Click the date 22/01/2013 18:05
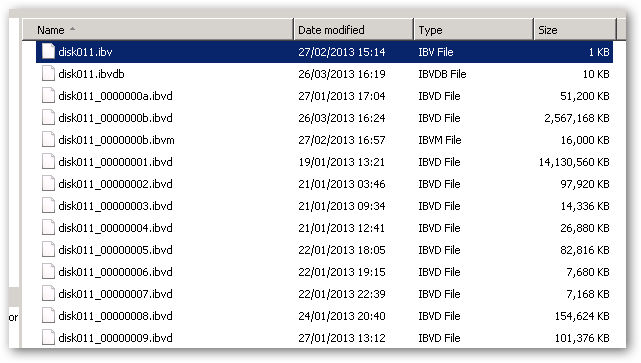The width and height of the screenshot is (641, 363). point(342,250)
